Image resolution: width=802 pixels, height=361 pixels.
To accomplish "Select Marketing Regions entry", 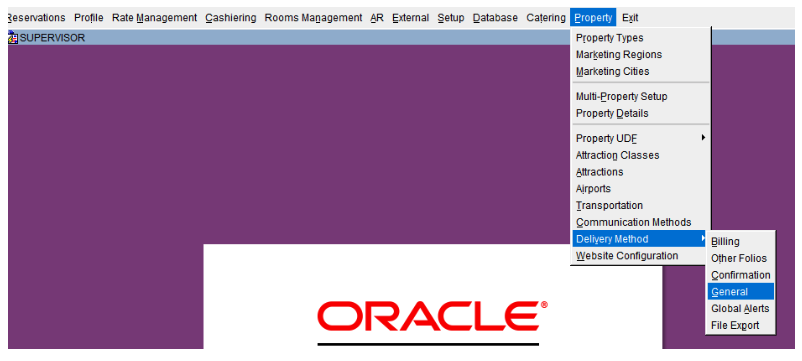I will tap(619, 55).
